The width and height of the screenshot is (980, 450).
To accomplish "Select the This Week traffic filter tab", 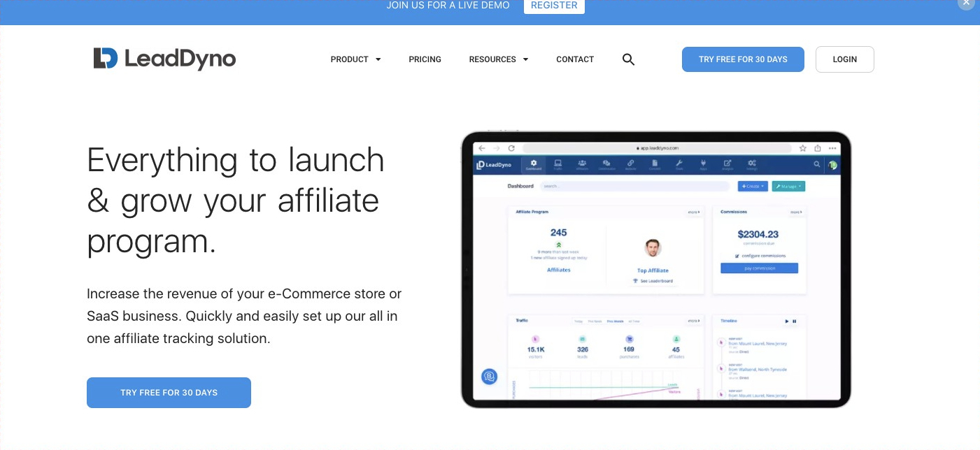I will coord(595,321).
